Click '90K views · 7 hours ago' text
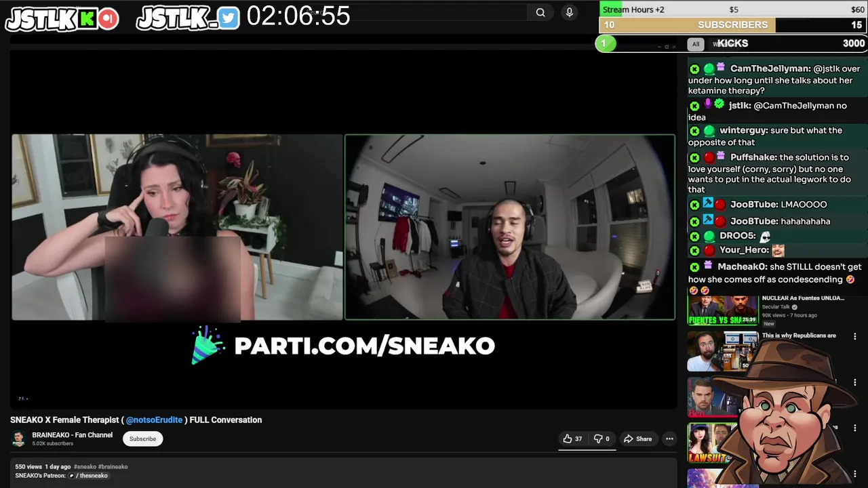868x488 pixels. click(789, 315)
